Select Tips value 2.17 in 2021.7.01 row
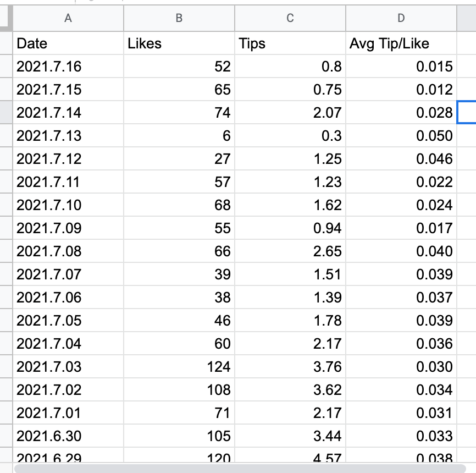The height and width of the screenshot is (473, 476). [290, 413]
